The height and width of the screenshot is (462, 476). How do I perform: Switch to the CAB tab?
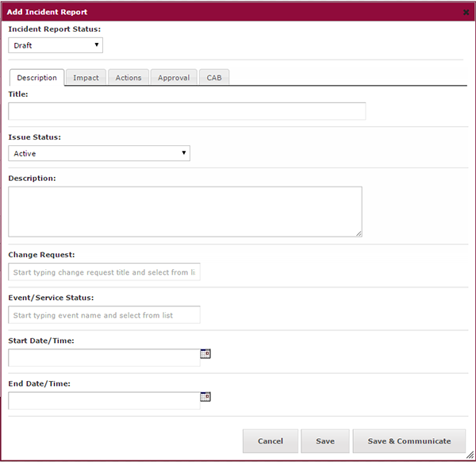214,78
